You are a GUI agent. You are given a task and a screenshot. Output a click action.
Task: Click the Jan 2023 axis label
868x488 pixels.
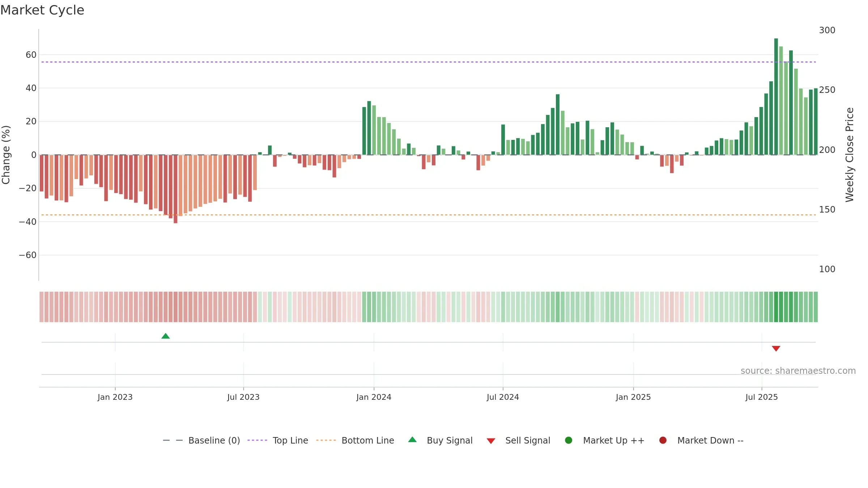click(115, 397)
